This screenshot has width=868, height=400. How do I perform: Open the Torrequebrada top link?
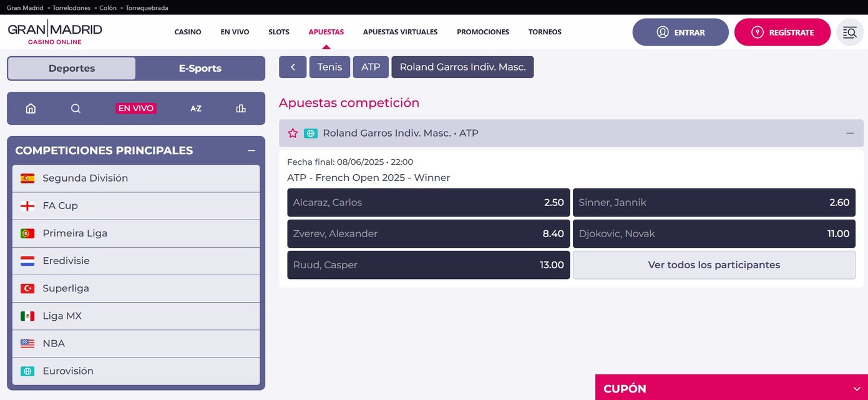[147, 8]
